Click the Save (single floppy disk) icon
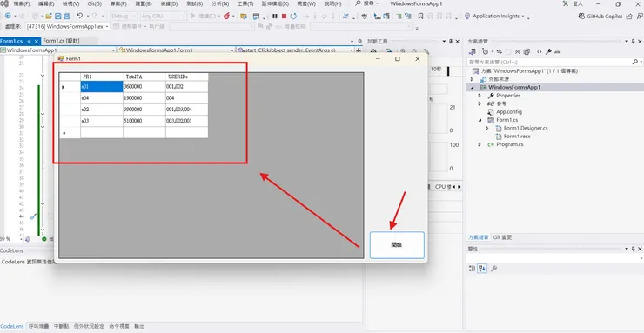Screen dimensions: 644x333 tap(58, 16)
